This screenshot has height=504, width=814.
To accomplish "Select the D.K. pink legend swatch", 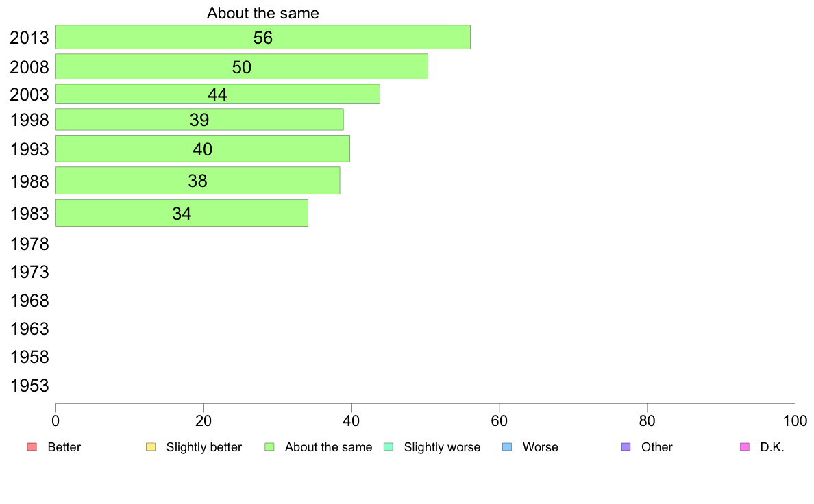I will pyautogui.click(x=744, y=447).
